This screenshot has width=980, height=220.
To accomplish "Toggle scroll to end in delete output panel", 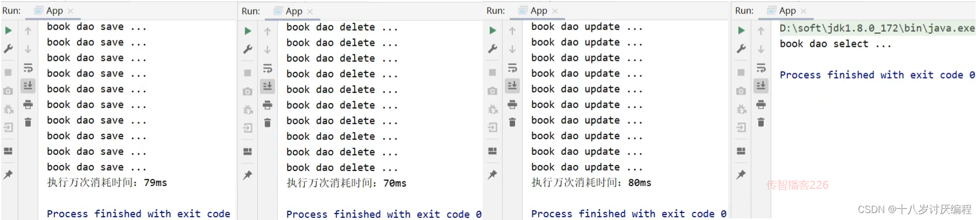I will [x=267, y=86].
